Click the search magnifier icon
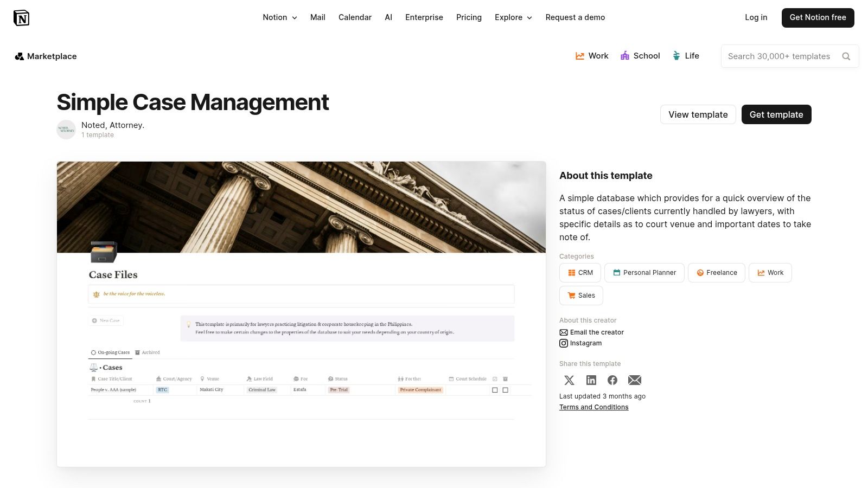 pyautogui.click(x=846, y=56)
